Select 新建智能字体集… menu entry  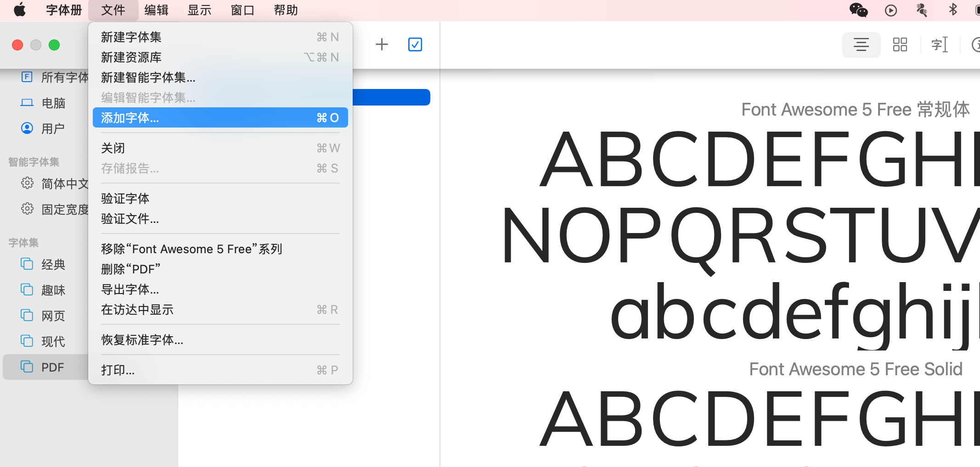[220, 77]
